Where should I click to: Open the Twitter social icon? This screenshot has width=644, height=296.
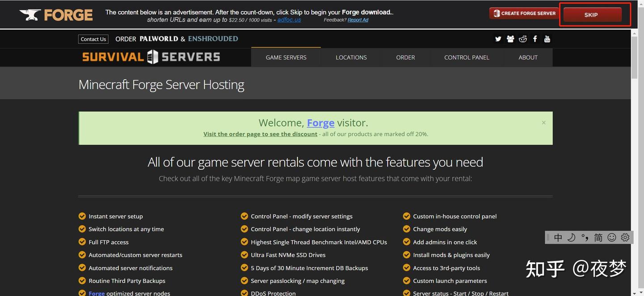click(x=498, y=39)
